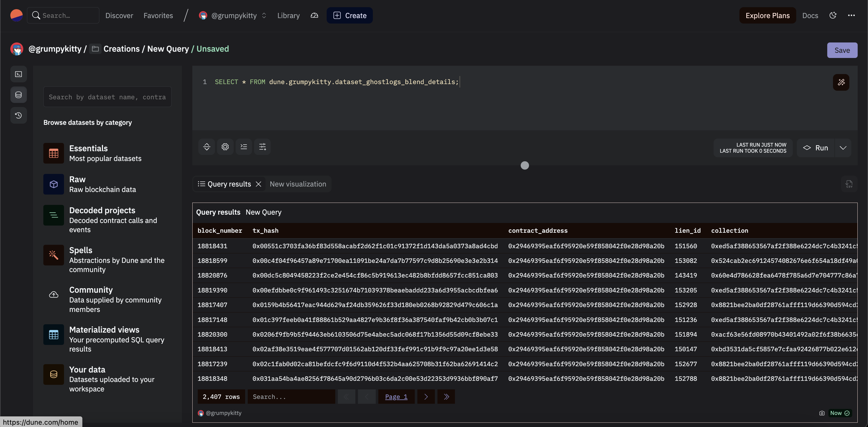
Task: Toggle the dark mode theme icon
Action: (833, 15)
